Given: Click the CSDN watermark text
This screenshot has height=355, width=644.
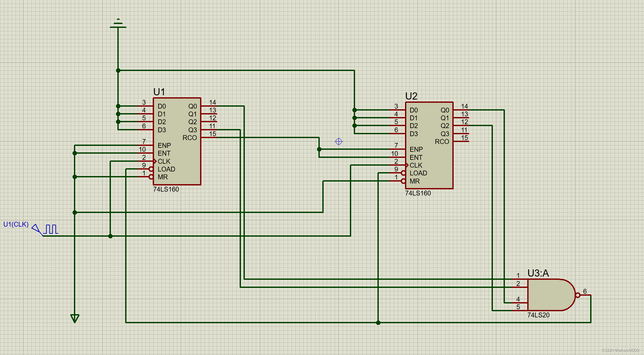Looking at the screenshot, I should [x=620, y=350].
